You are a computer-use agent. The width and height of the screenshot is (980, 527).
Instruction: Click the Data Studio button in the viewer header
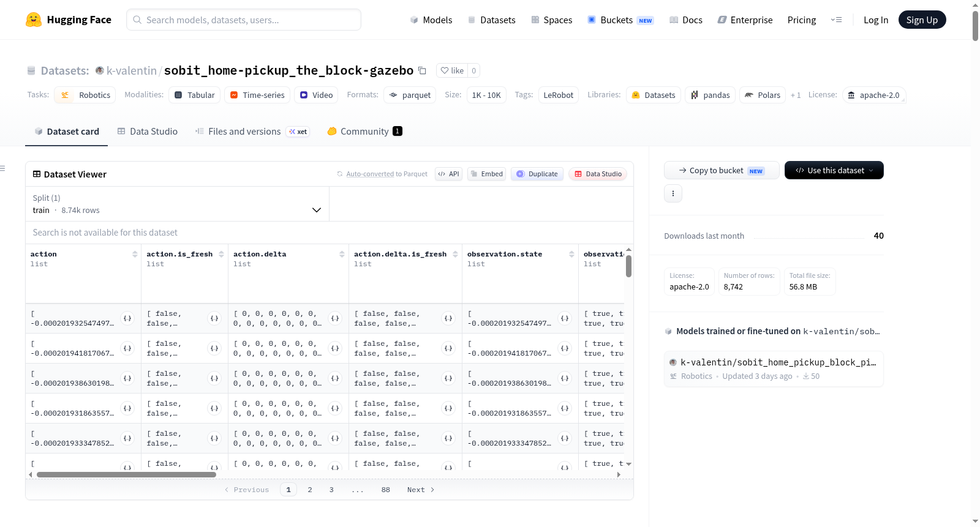tap(598, 174)
